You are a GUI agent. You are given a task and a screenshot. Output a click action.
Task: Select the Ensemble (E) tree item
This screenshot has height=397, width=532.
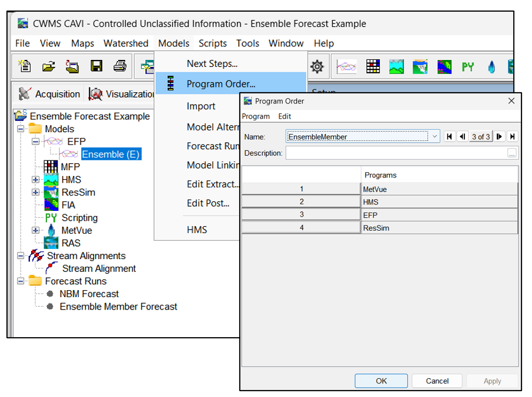(111, 154)
